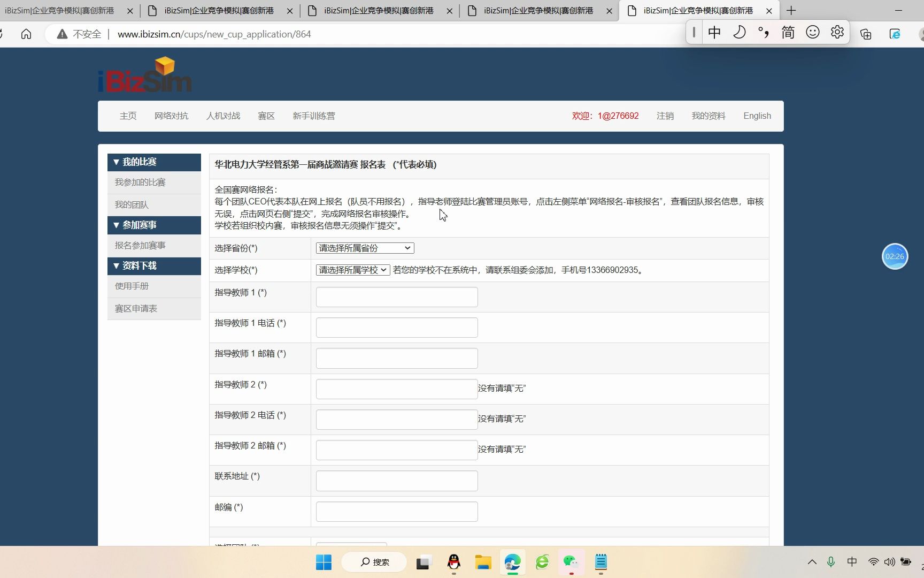Image resolution: width=924 pixels, height=578 pixels.
Task: Open the 网络对抗 navigation item
Action: [171, 116]
